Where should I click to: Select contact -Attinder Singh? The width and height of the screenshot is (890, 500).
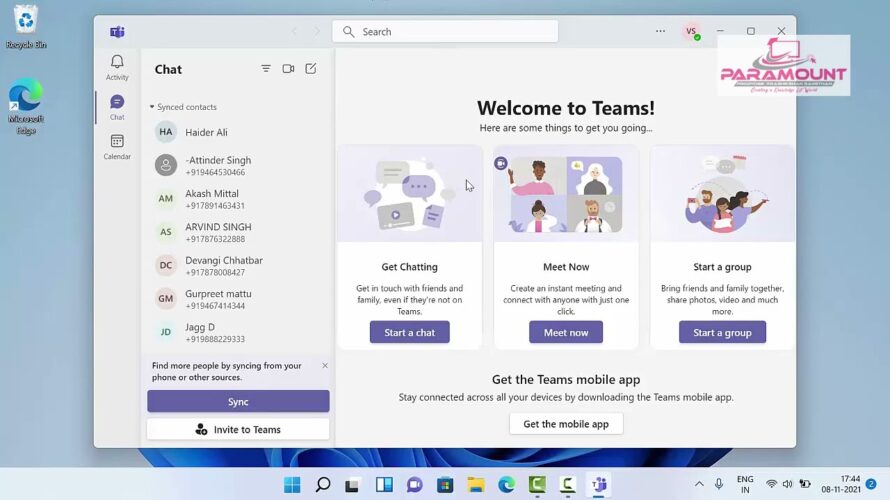tap(238, 165)
